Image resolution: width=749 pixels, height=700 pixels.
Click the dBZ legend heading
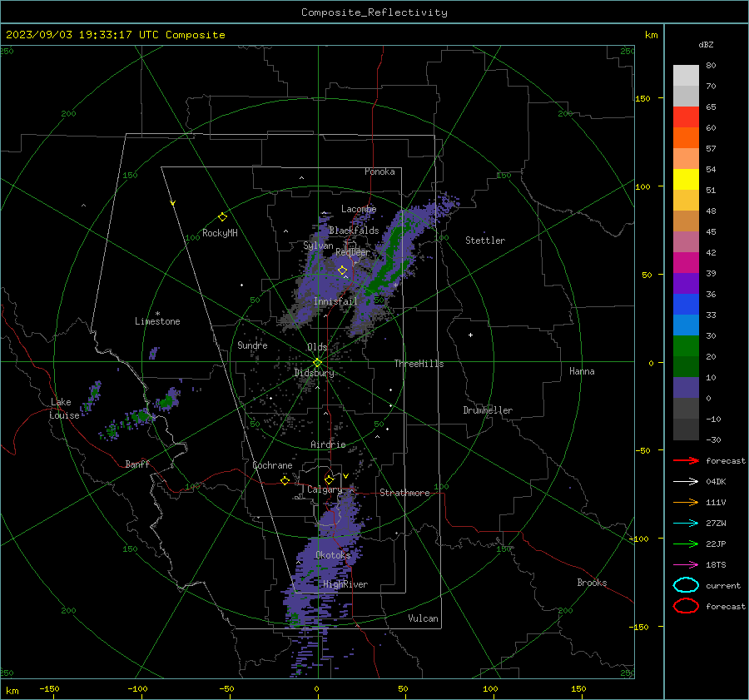click(706, 44)
